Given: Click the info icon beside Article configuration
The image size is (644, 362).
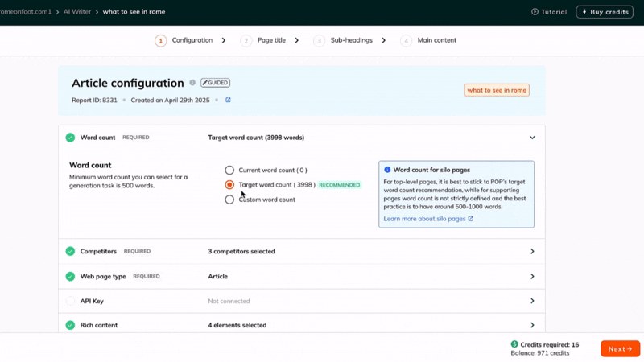Looking at the screenshot, I should [x=192, y=83].
